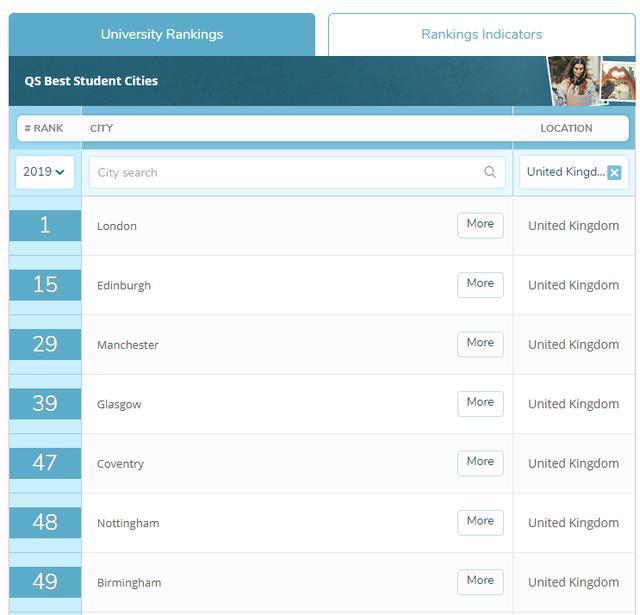
Task: Click United Kingdom location for Nottingham row
Action: (x=573, y=523)
